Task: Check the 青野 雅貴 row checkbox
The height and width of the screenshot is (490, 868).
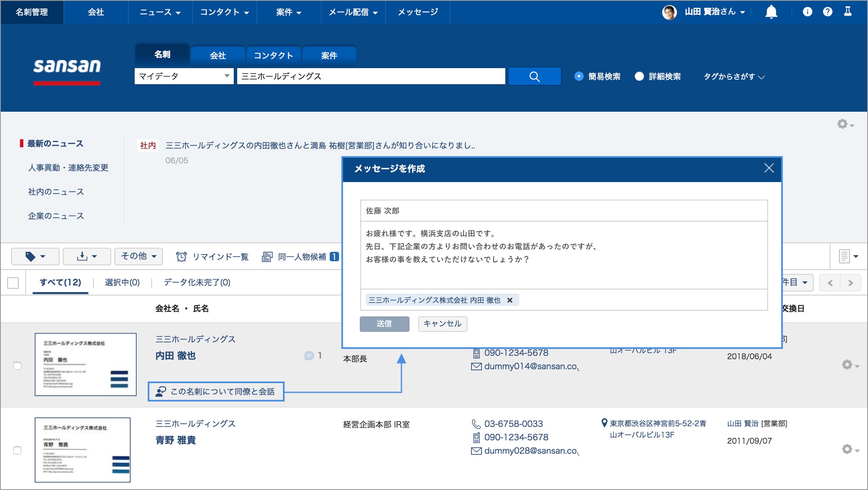Action: pyautogui.click(x=17, y=450)
